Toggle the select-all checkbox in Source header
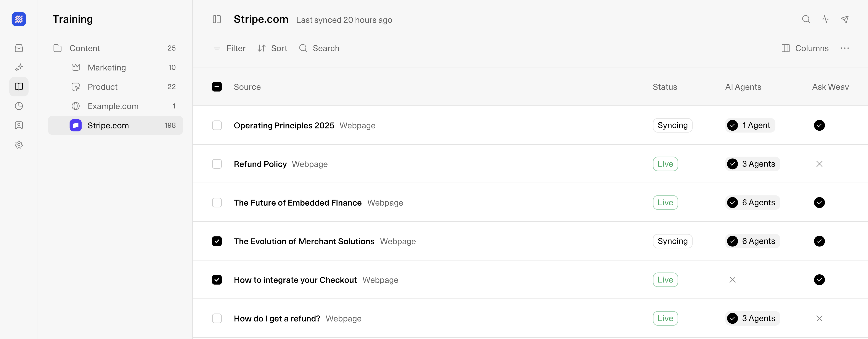 pos(217,87)
